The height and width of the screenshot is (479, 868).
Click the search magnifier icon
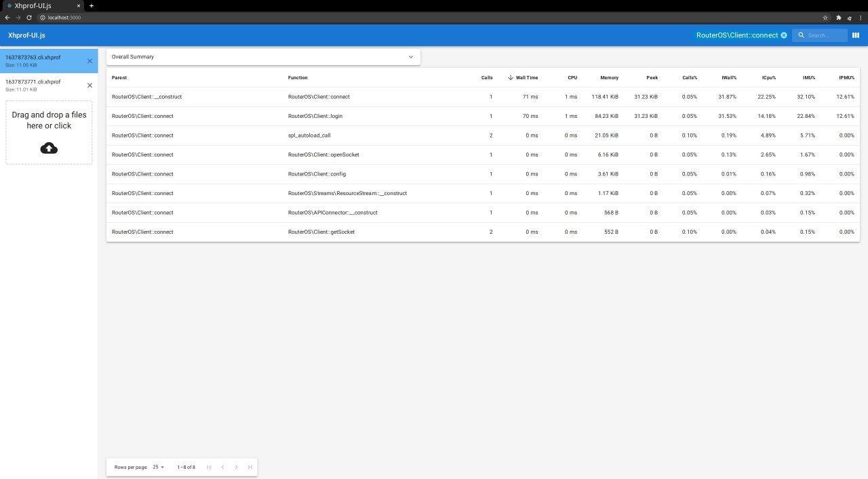(x=801, y=35)
